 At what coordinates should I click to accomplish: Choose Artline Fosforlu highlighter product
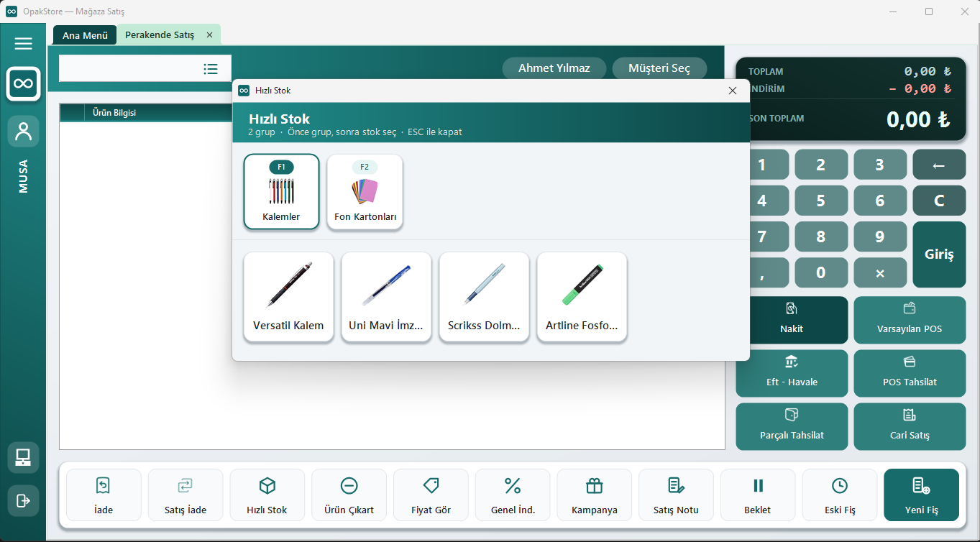pyautogui.click(x=582, y=297)
